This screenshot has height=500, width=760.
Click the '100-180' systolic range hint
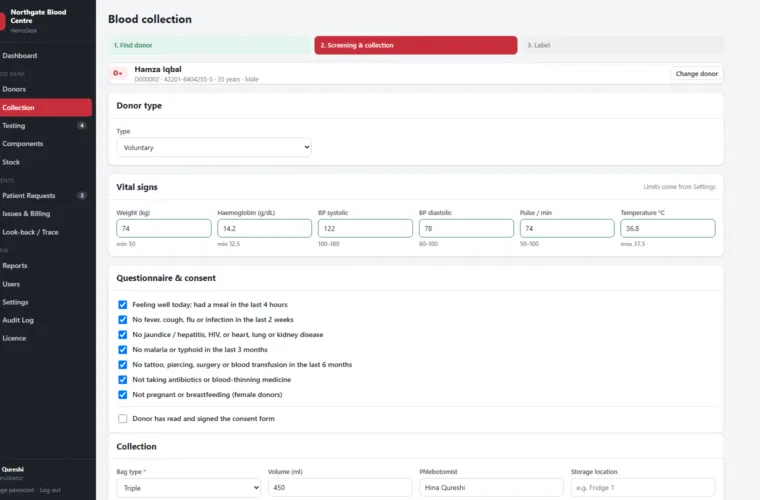click(x=329, y=244)
